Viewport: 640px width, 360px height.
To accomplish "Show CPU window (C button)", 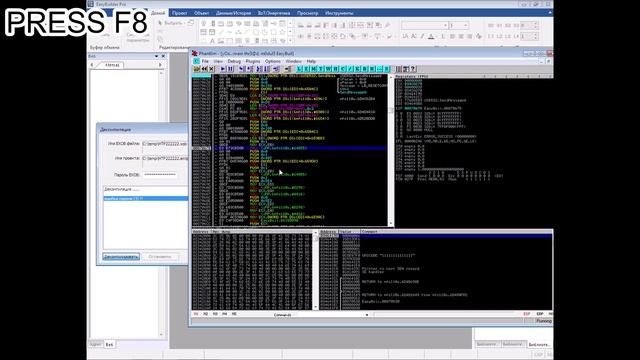I will 343,69.
